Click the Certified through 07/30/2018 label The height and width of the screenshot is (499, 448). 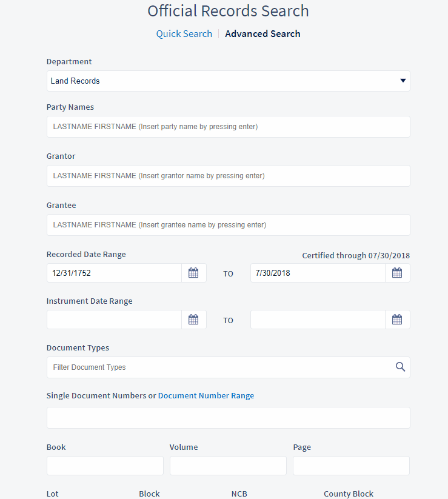(355, 255)
